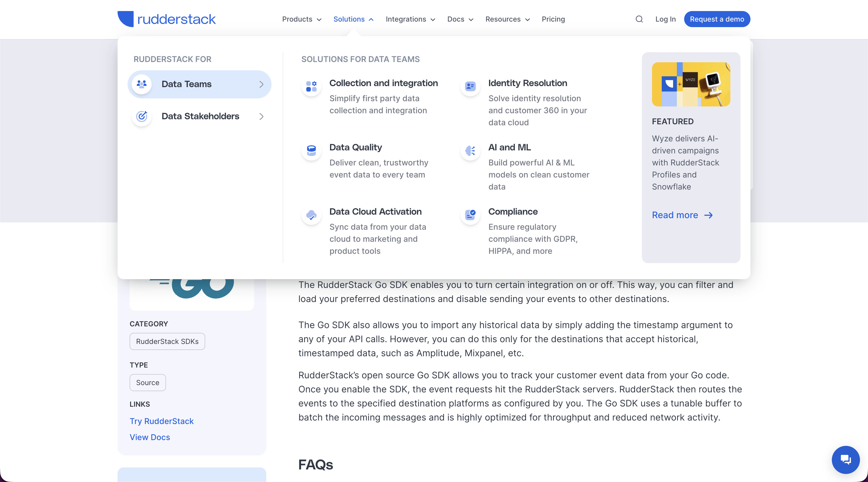Image resolution: width=868 pixels, height=482 pixels.
Task: Click the AI and ML brain icon
Action: tap(470, 151)
